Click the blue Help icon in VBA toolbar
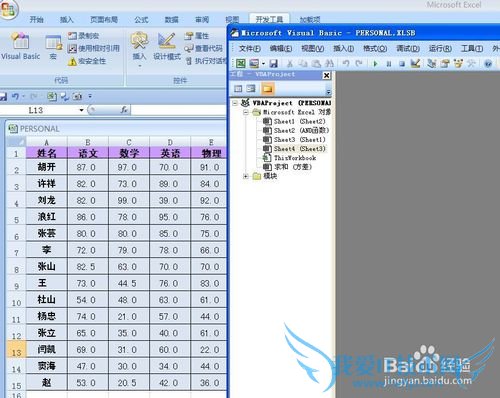Viewport: 500px width, 398px height. 488,63
